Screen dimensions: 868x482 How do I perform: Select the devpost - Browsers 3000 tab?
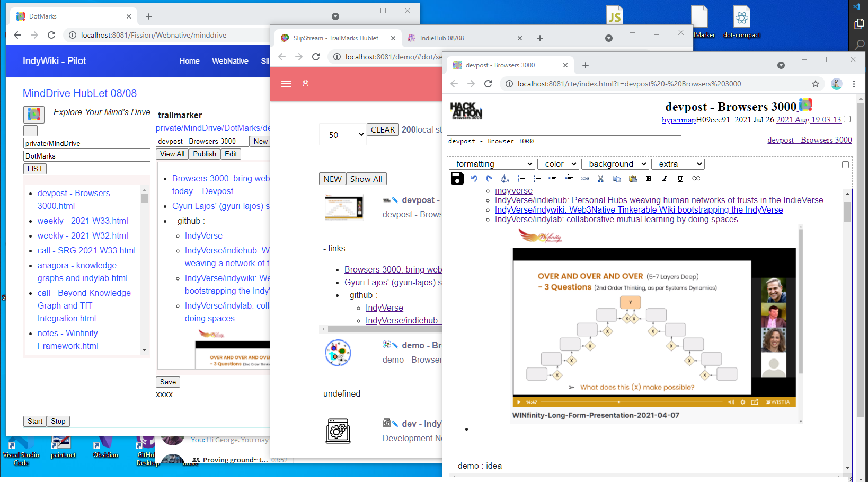coord(510,65)
